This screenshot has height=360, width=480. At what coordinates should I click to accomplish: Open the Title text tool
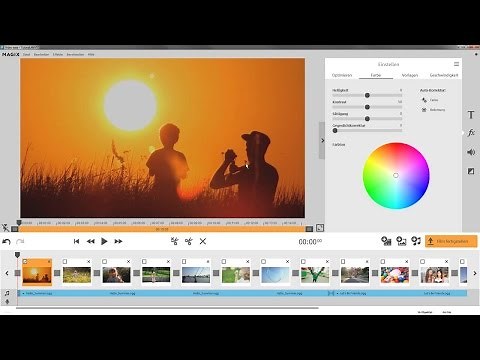point(471,115)
